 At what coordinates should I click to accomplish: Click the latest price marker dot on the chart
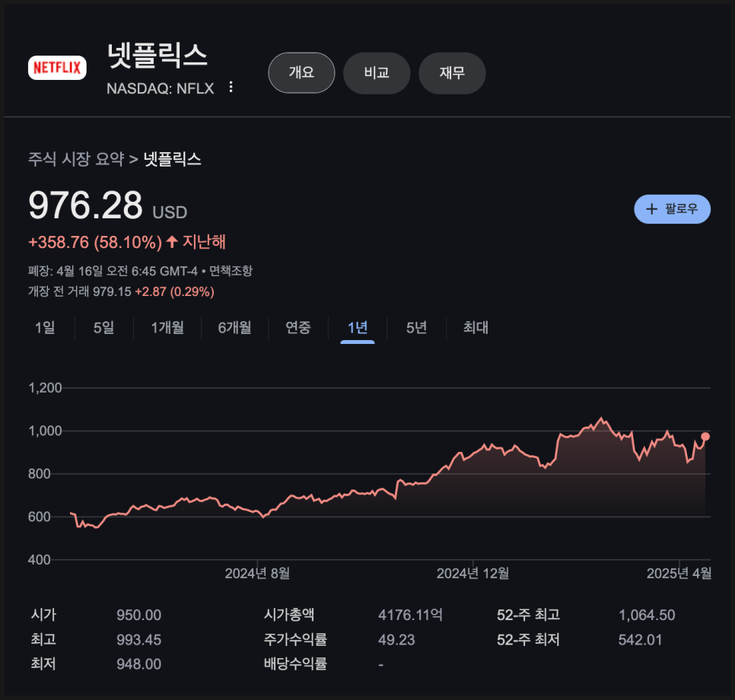click(x=704, y=437)
